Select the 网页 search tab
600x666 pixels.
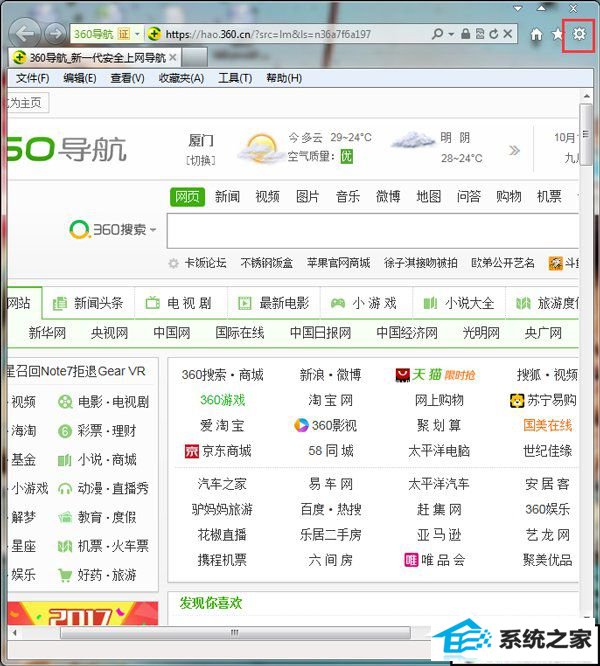coord(187,197)
